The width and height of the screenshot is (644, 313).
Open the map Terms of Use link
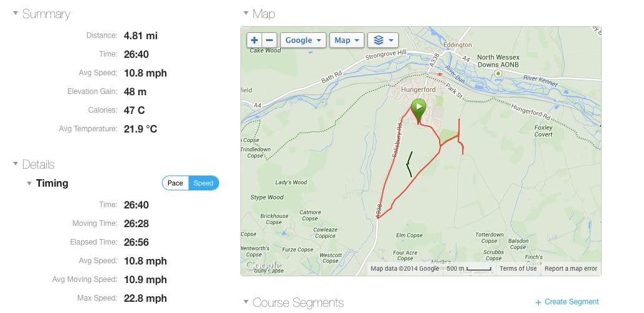point(518,269)
